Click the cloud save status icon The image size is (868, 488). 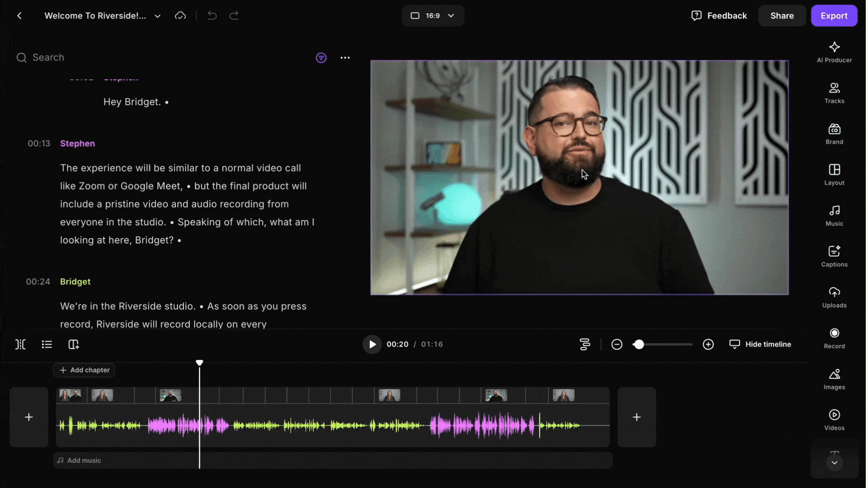(x=181, y=16)
